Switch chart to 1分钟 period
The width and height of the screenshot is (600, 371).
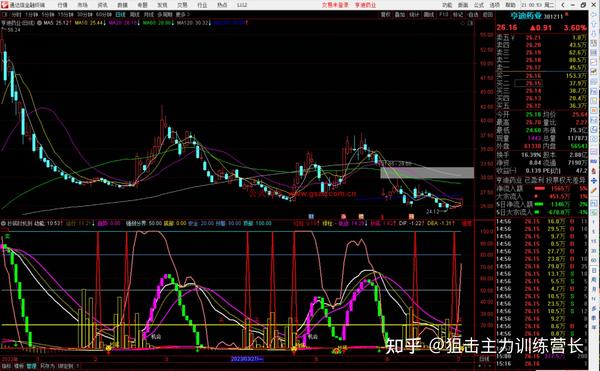[31, 15]
